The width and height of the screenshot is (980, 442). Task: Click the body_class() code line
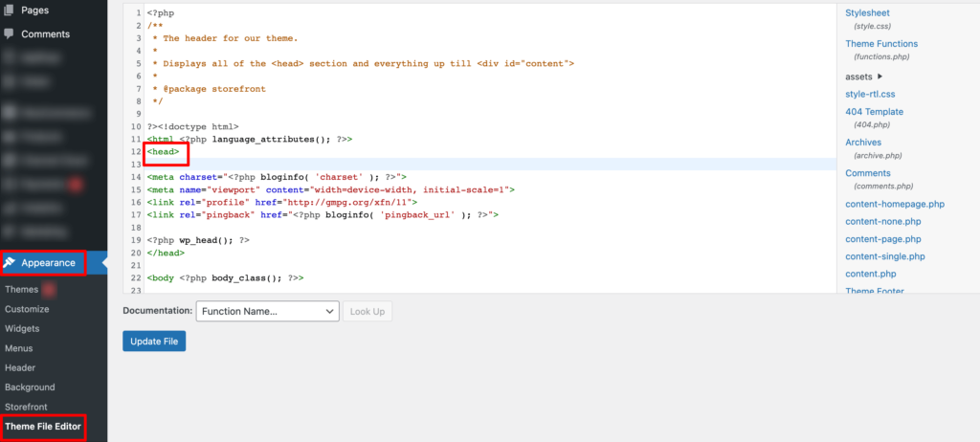pos(226,277)
